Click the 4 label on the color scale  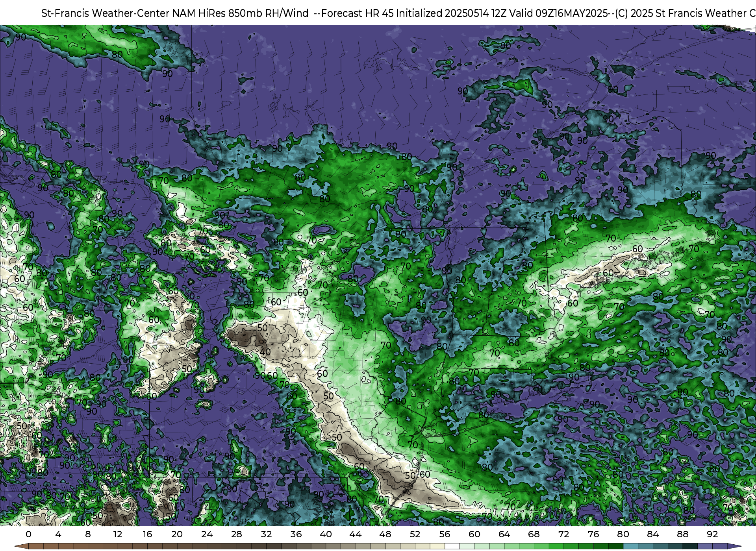click(58, 534)
